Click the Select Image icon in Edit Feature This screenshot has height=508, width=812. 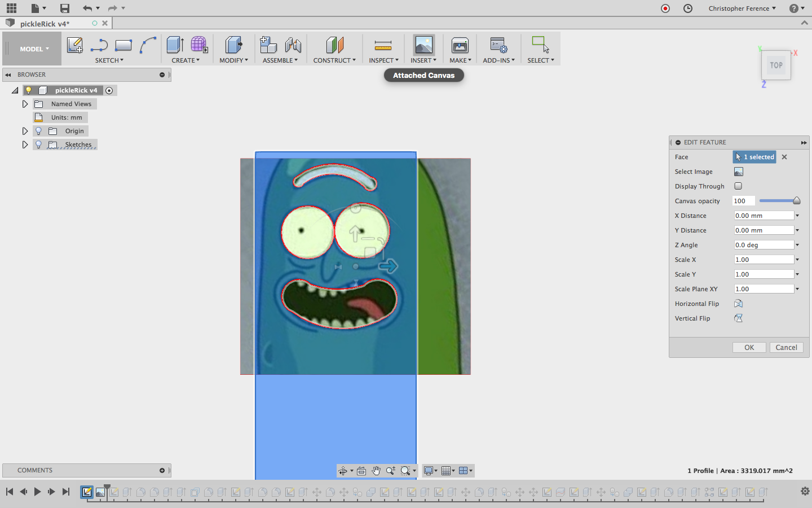coord(738,172)
